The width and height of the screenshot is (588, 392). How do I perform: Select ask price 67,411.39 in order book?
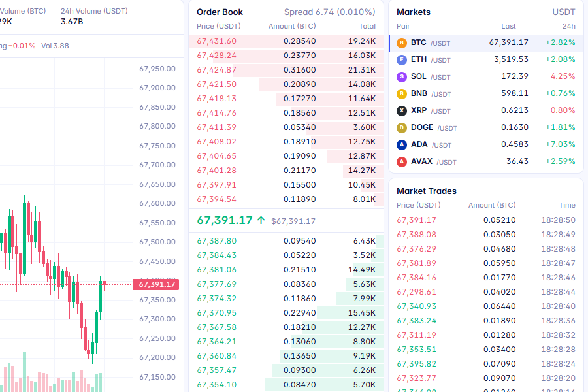point(216,127)
